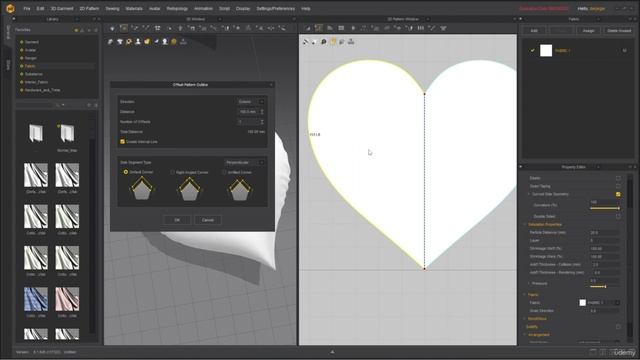Collapse the Arrangement section

pyautogui.click(x=525, y=335)
